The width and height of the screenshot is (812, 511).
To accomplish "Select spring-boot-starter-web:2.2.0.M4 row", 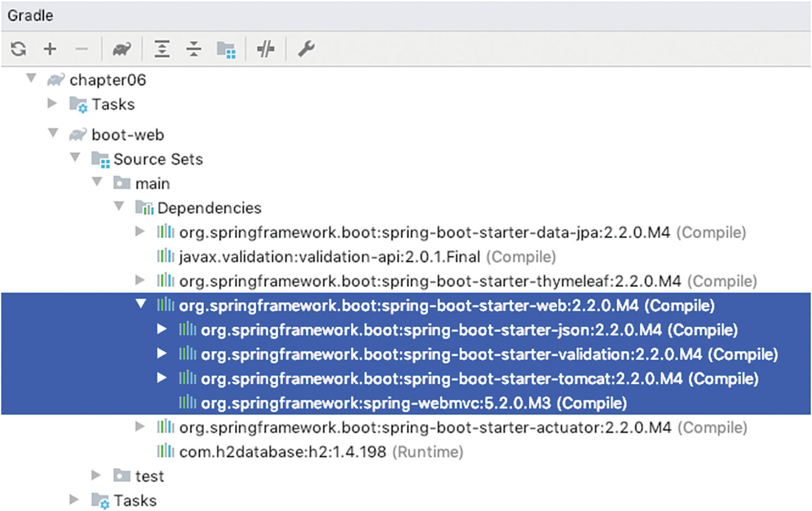I will 406,305.
